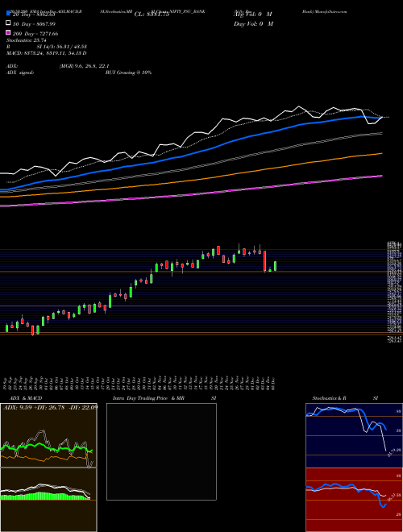Select the 'Stochastics: 23.74' reading

coord(26,40)
